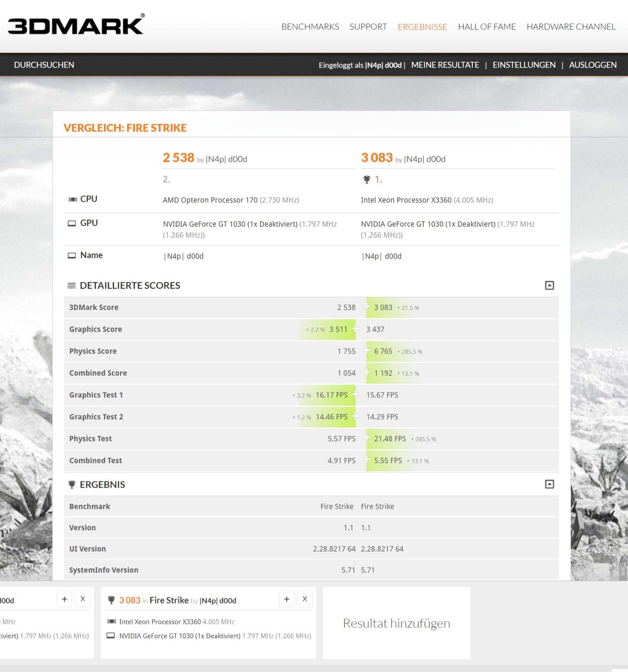
Task: Click the logged-in username |N4p| d00d
Action: [x=383, y=65]
